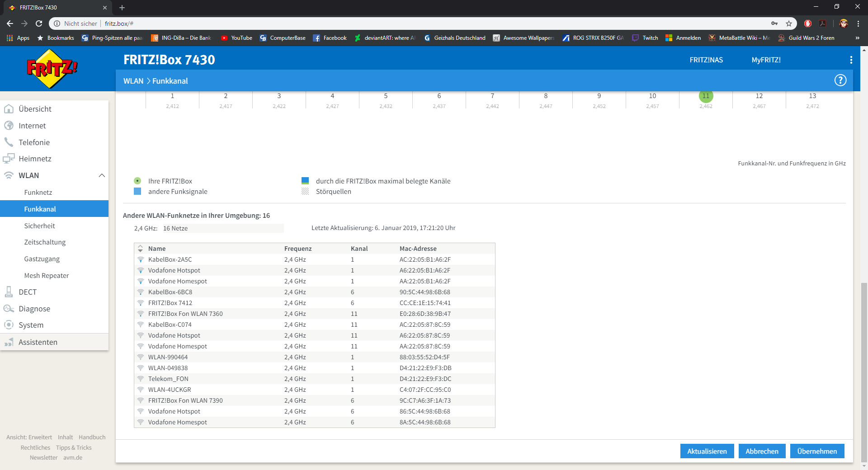Select the Telekom_FON network row
This screenshot has height=470, width=868.
[x=315, y=379]
